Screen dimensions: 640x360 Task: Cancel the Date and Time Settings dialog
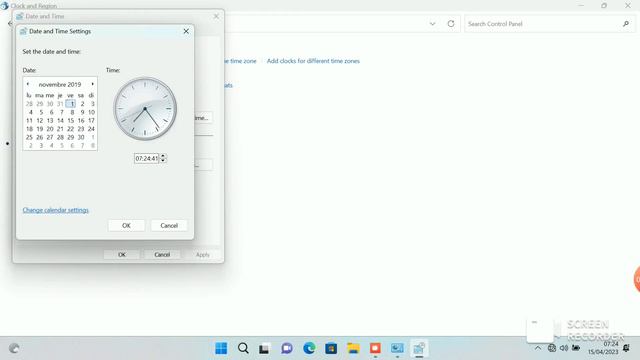click(x=169, y=225)
